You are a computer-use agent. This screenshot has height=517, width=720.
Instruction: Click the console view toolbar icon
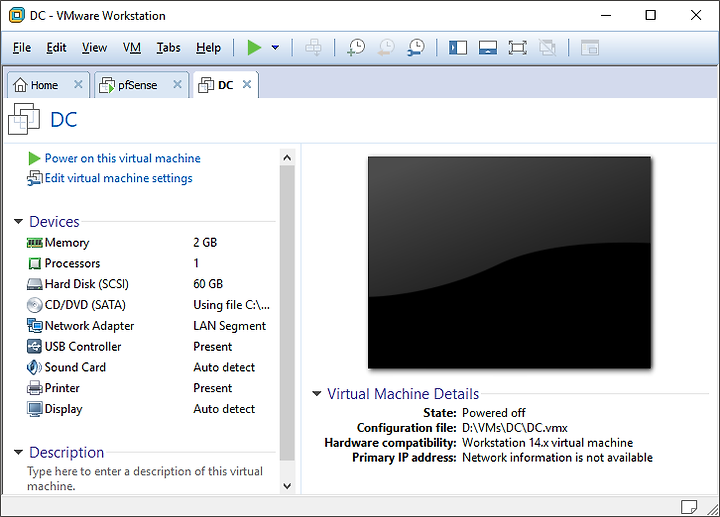coord(590,48)
